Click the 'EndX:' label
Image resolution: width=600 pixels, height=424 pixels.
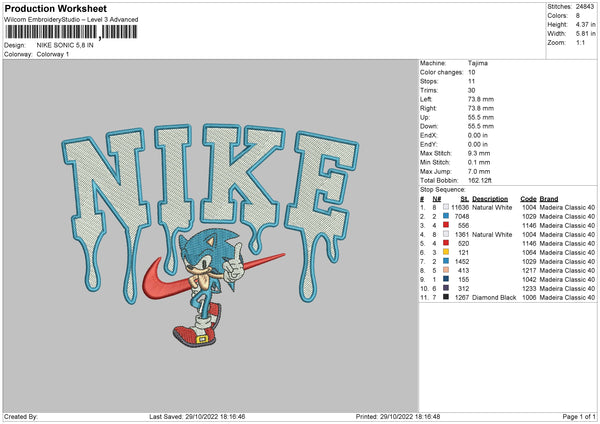point(429,135)
